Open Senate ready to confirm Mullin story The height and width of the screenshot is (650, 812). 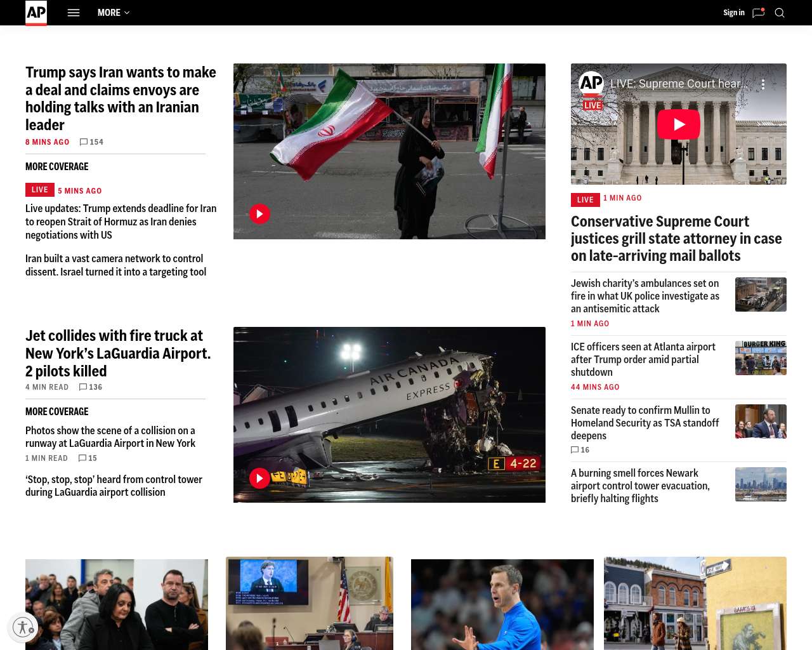[645, 423]
